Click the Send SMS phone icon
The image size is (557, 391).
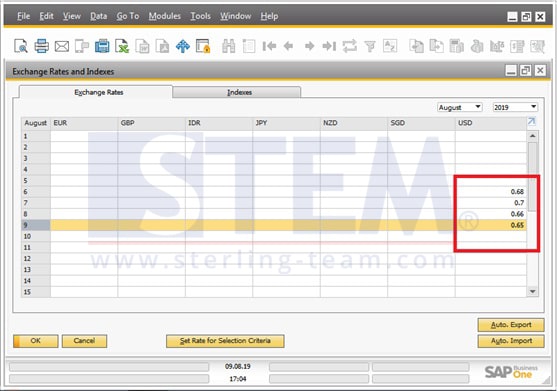pyautogui.click(x=82, y=46)
